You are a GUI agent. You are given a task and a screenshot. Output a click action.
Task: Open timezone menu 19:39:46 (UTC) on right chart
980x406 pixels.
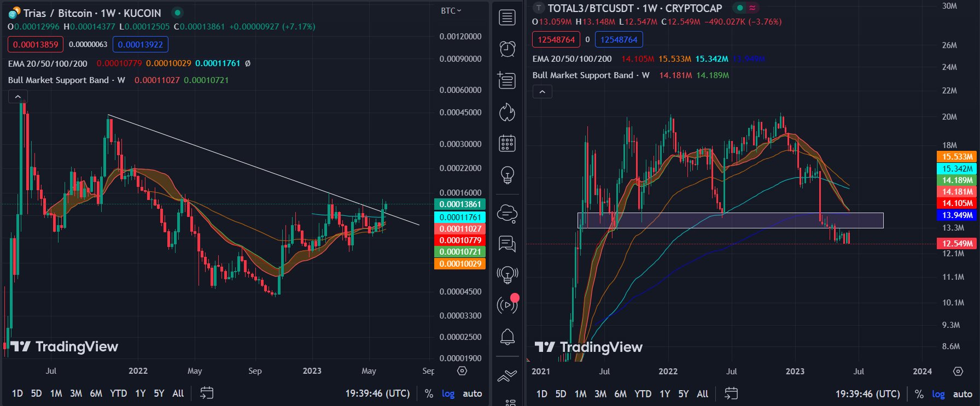[x=867, y=394]
